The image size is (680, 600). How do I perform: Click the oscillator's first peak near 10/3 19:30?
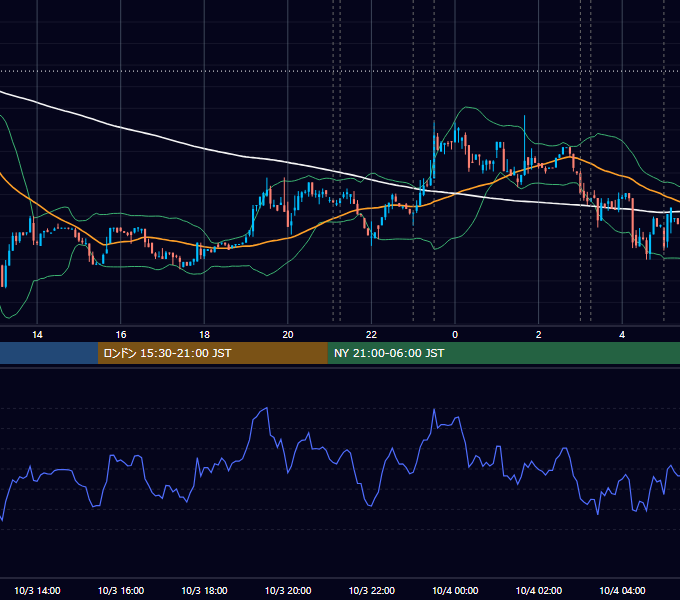click(x=266, y=408)
